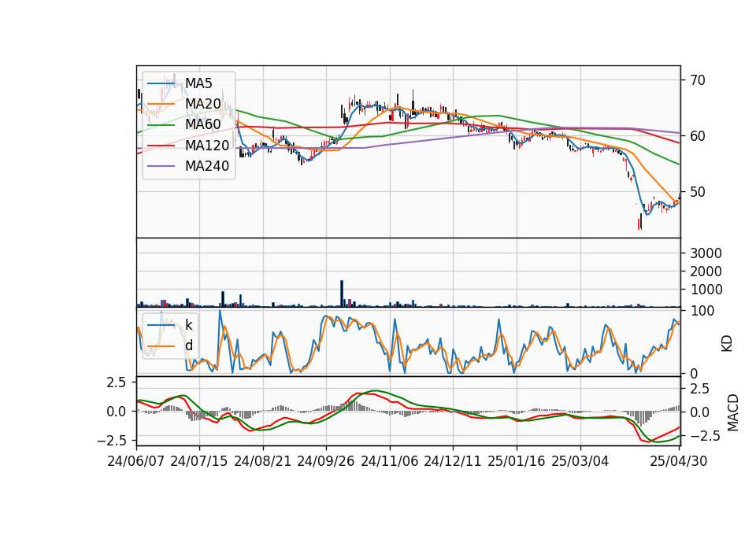The image size is (756, 543).
Task: Click the MA60 legend label
Action: [x=203, y=125]
